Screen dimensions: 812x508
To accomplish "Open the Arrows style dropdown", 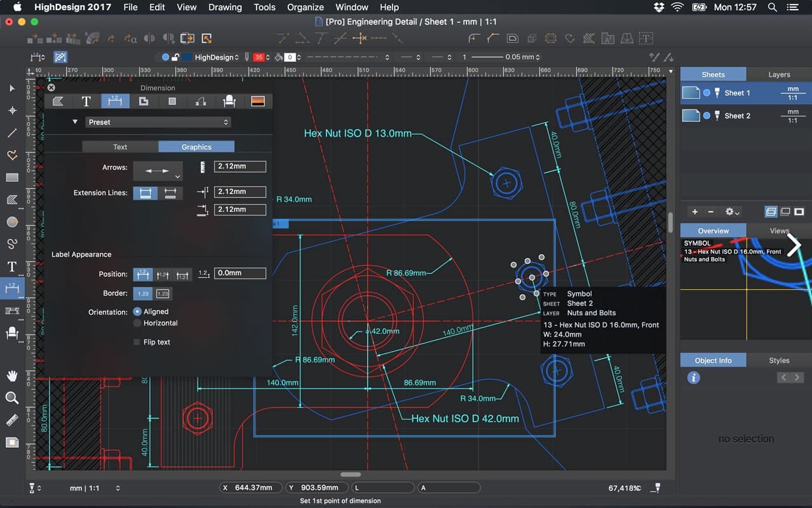I will tap(158, 170).
